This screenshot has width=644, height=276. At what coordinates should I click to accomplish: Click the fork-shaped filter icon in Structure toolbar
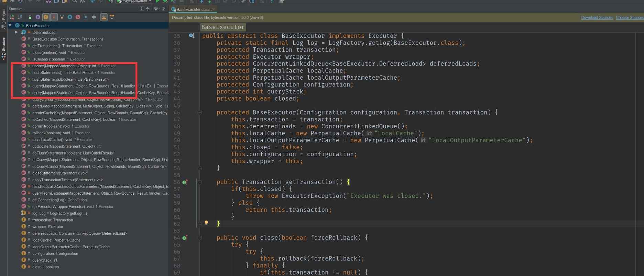[62, 17]
